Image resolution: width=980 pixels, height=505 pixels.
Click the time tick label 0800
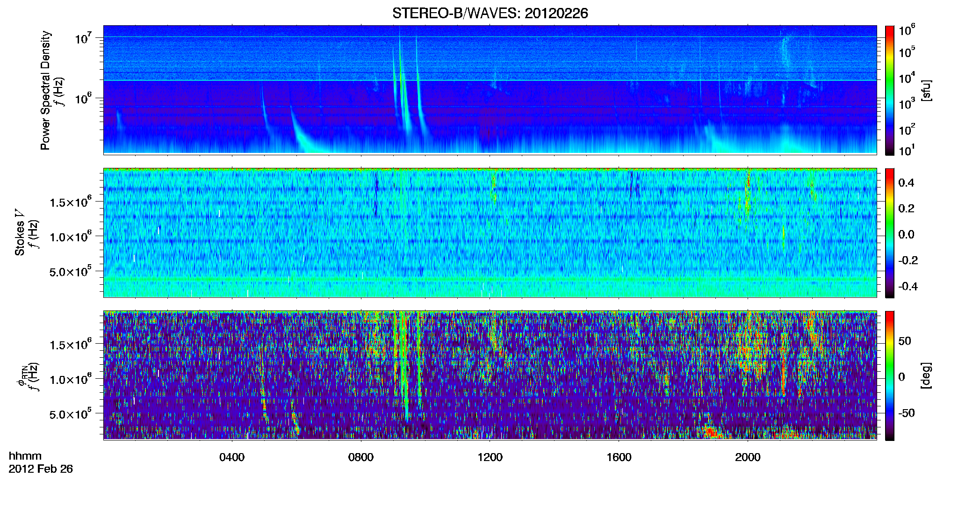pyautogui.click(x=361, y=457)
